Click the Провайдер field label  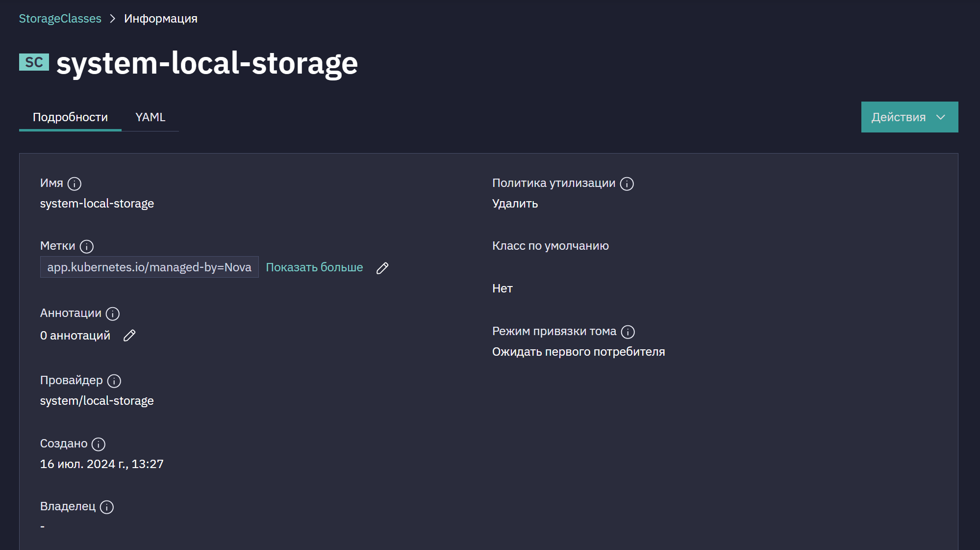point(72,380)
